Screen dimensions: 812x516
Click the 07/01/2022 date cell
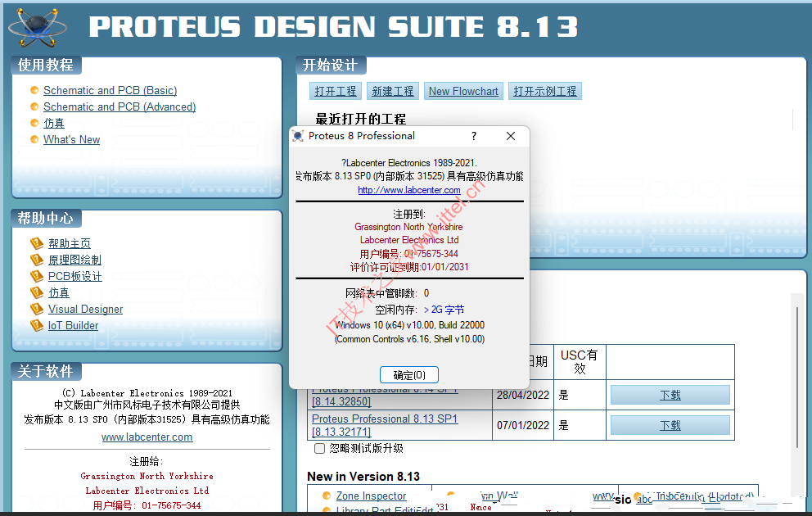pyautogui.click(x=523, y=425)
